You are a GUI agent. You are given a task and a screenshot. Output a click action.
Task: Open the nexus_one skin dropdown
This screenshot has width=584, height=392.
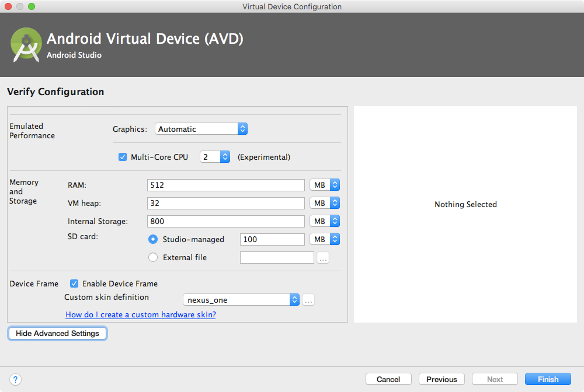[241, 300]
